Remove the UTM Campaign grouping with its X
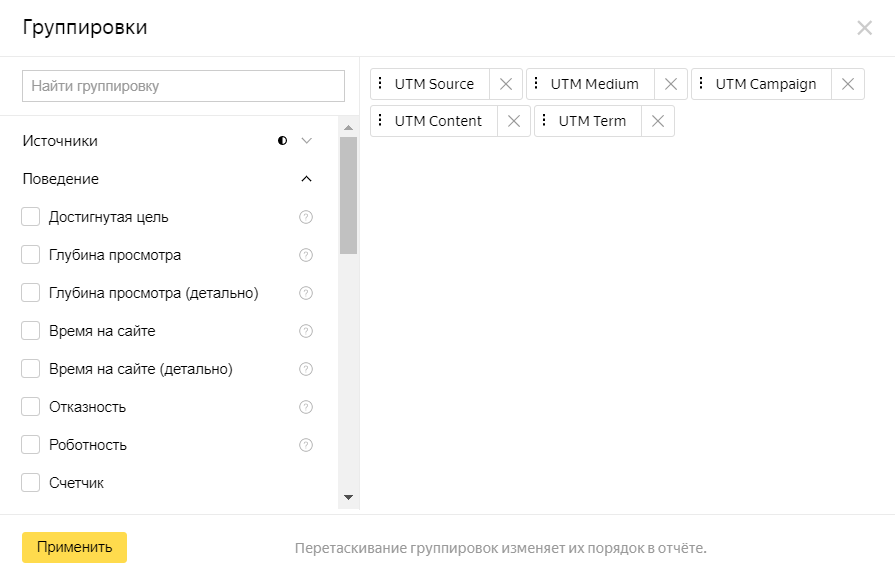895x578 pixels. click(848, 84)
